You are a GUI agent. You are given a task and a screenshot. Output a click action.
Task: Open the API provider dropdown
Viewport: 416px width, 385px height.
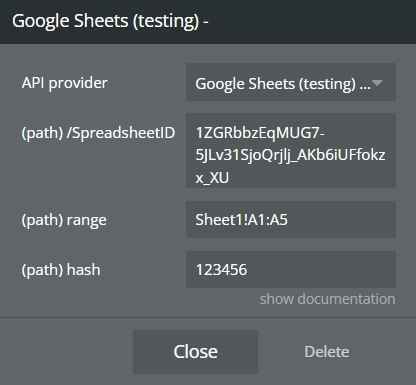291,82
